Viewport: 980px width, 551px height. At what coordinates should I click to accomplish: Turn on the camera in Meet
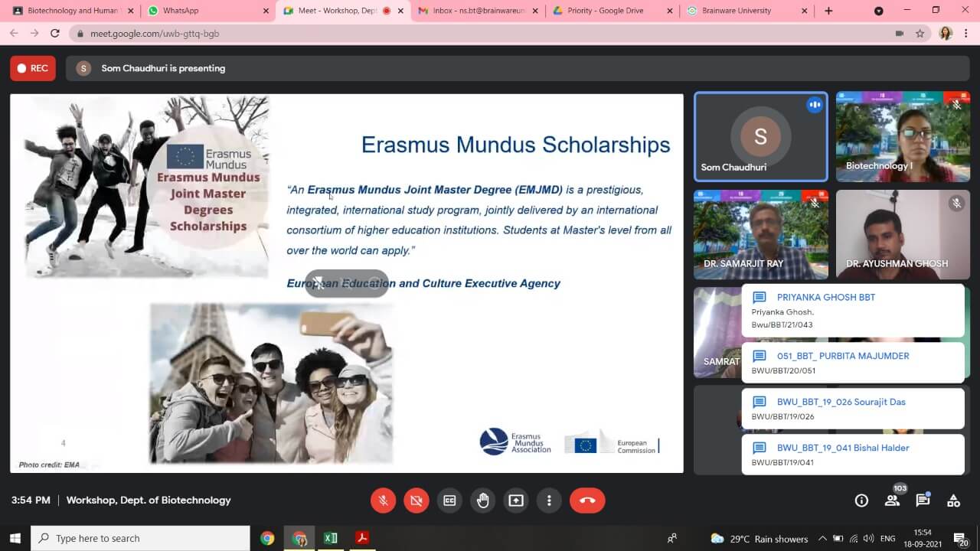click(x=416, y=500)
